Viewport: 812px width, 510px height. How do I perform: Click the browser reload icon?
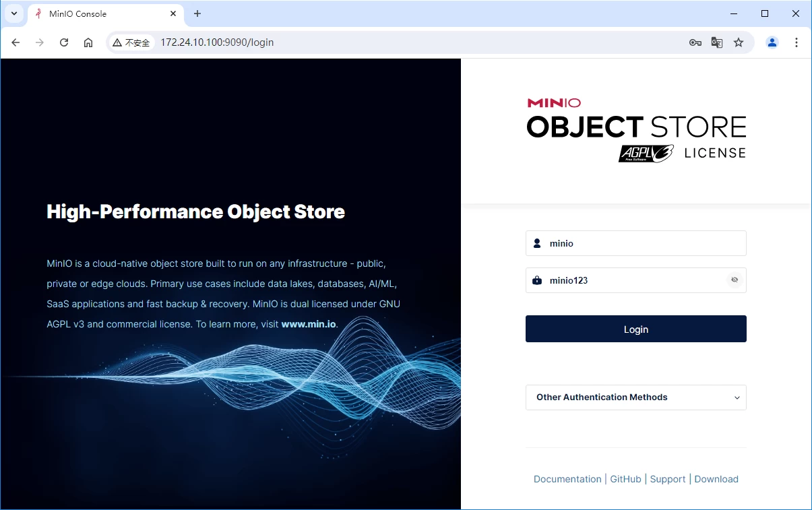[64, 42]
